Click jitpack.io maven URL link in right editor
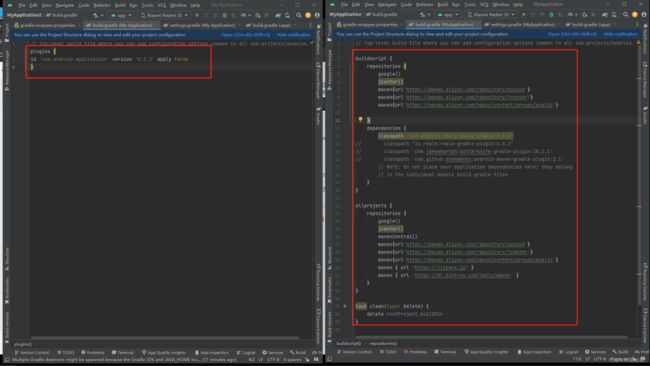This screenshot has height=366, width=650. point(441,268)
